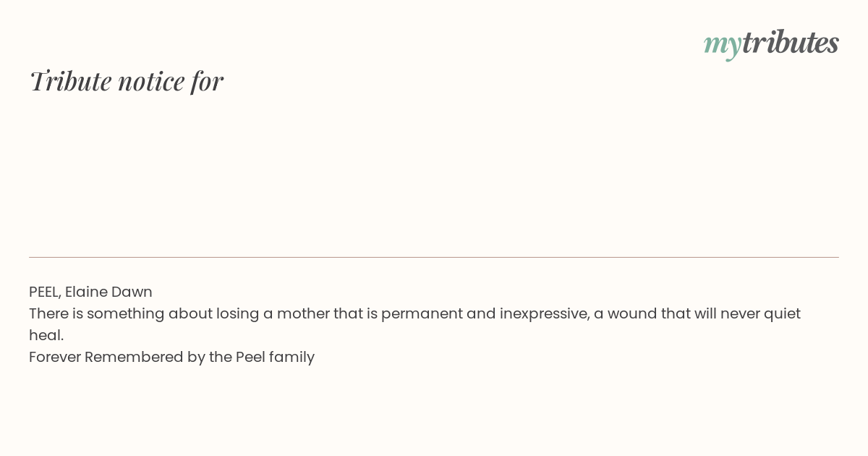Click the word "inexpressive," in the message

point(545,314)
